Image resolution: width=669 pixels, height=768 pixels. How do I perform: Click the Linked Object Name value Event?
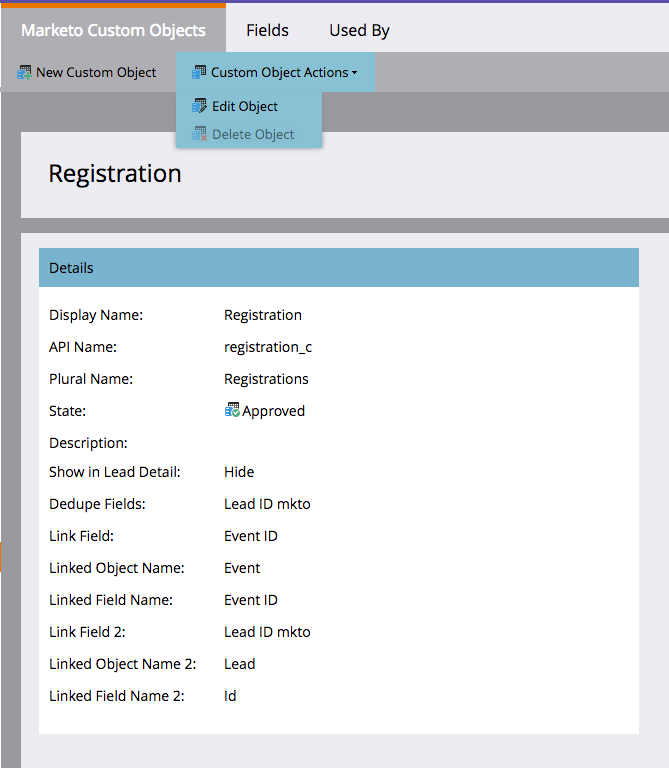coord(242,568)
